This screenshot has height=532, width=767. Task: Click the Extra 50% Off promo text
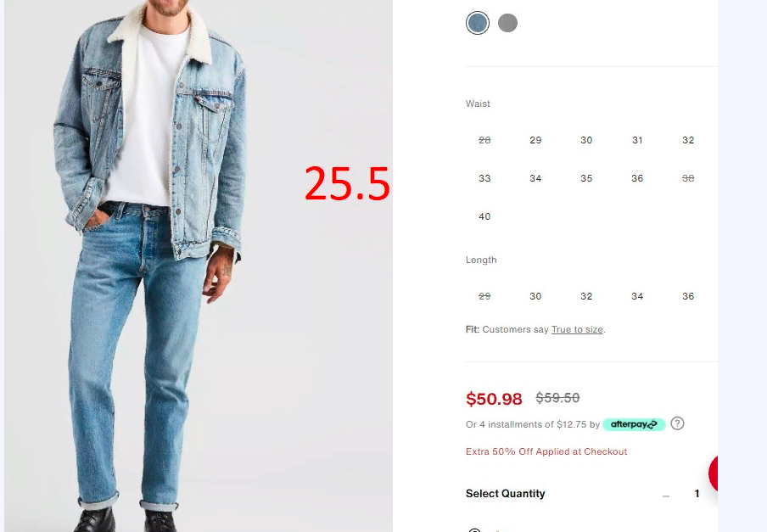(x=546, y=451)
